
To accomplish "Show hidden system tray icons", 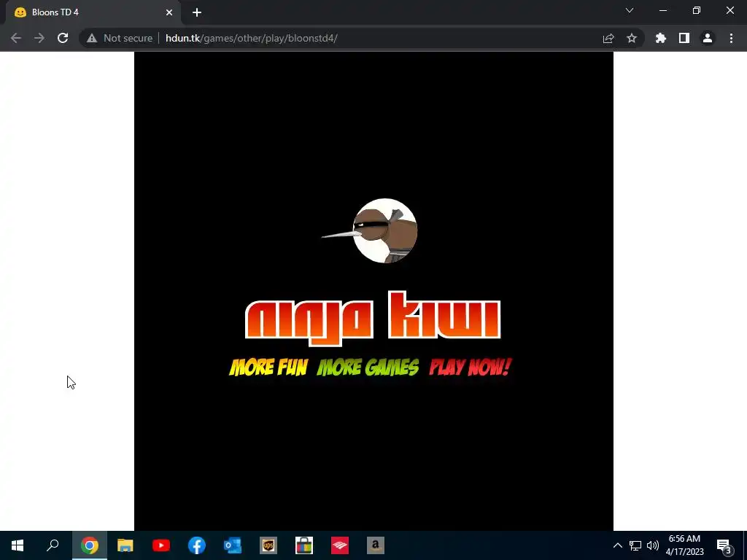I will 617,545.
